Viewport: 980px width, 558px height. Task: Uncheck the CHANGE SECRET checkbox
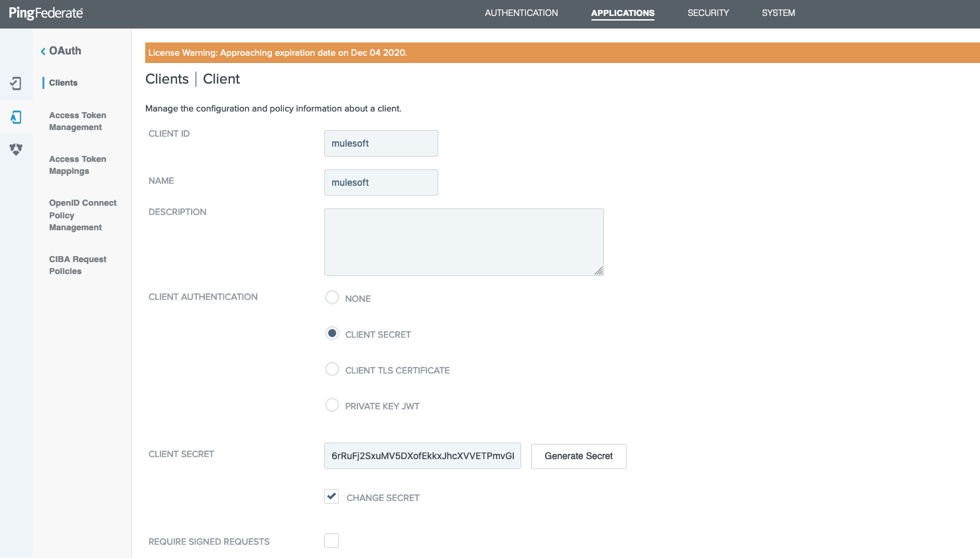coord(332,497)
